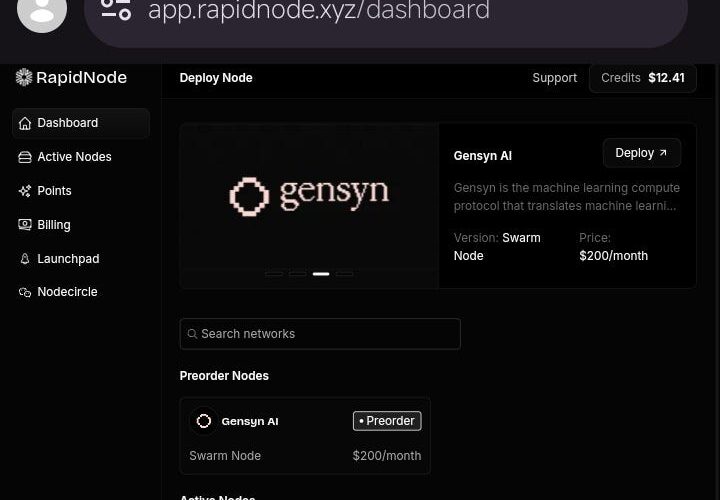720x500 pixels.
Task: Select the fourth carousel indicator dash
Action: tap(344, 274)
